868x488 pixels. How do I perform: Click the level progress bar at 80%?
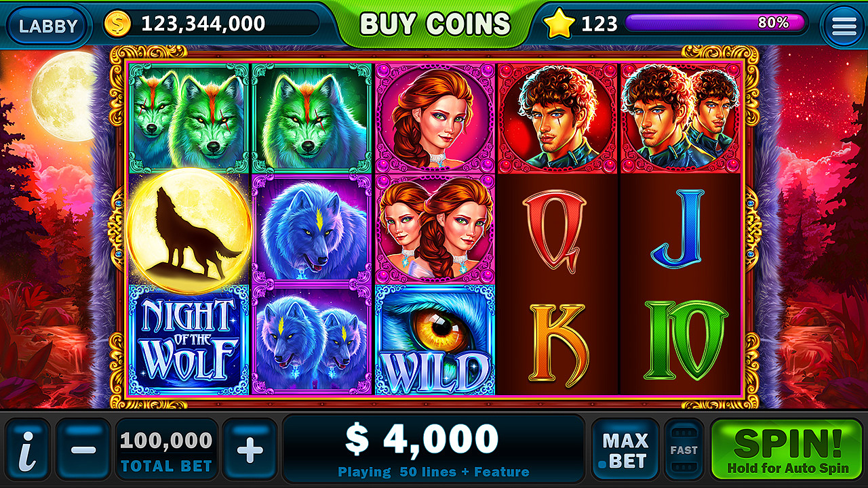tap(715, 23)
